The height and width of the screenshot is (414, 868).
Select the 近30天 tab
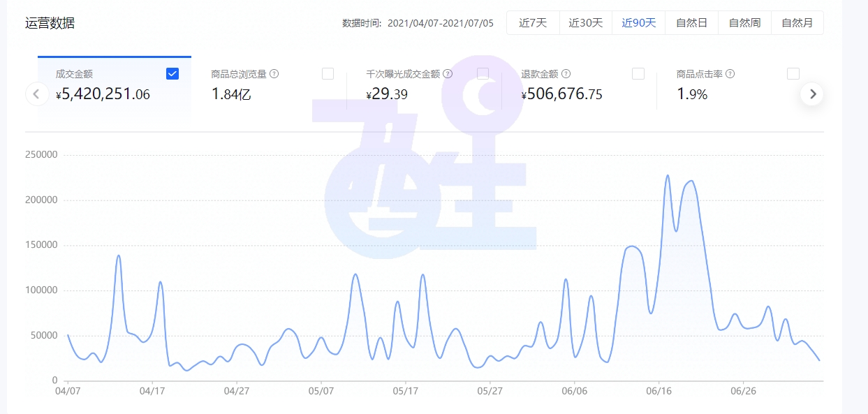[586, 22]
